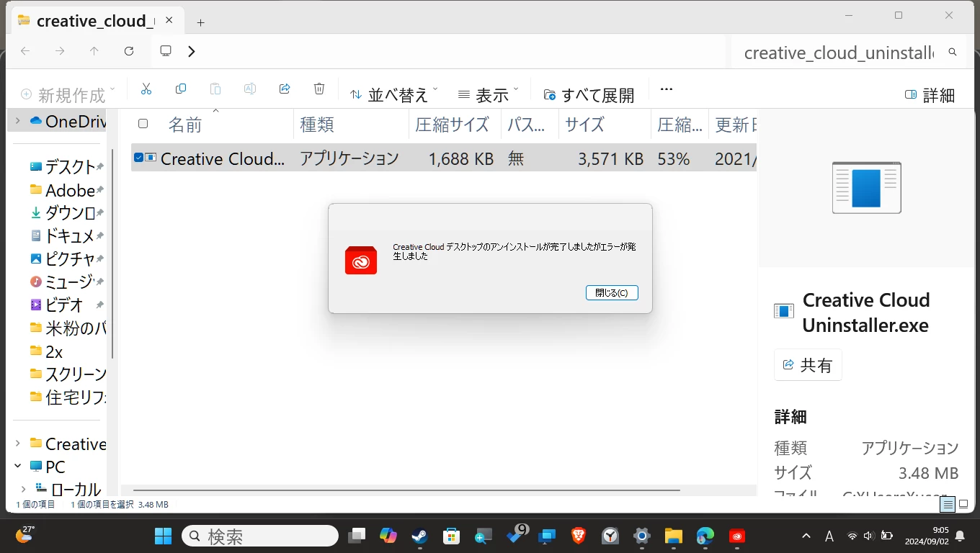Click the share icon in the toolbar
This screenshot has height=553, width=980.
pos(285,89)
